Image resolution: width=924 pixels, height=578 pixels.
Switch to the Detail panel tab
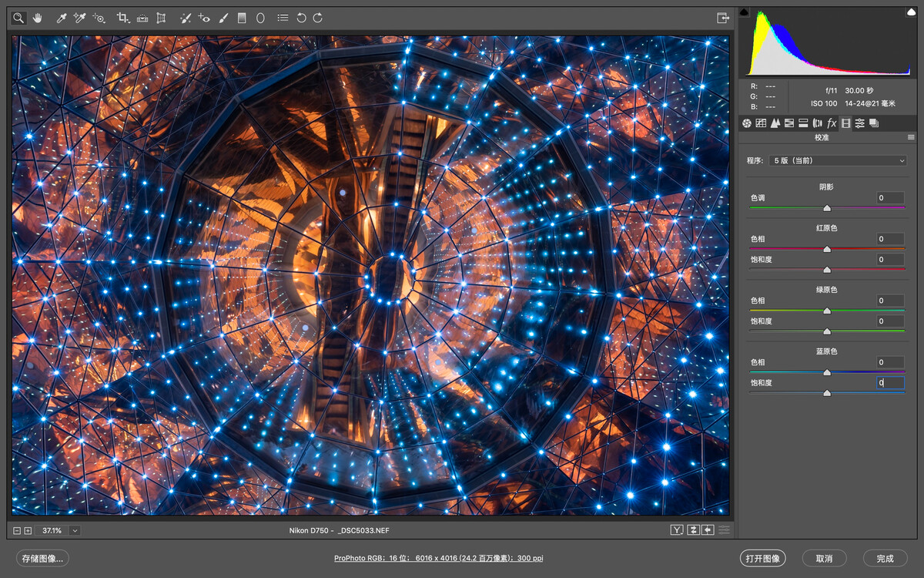[775, 123]
